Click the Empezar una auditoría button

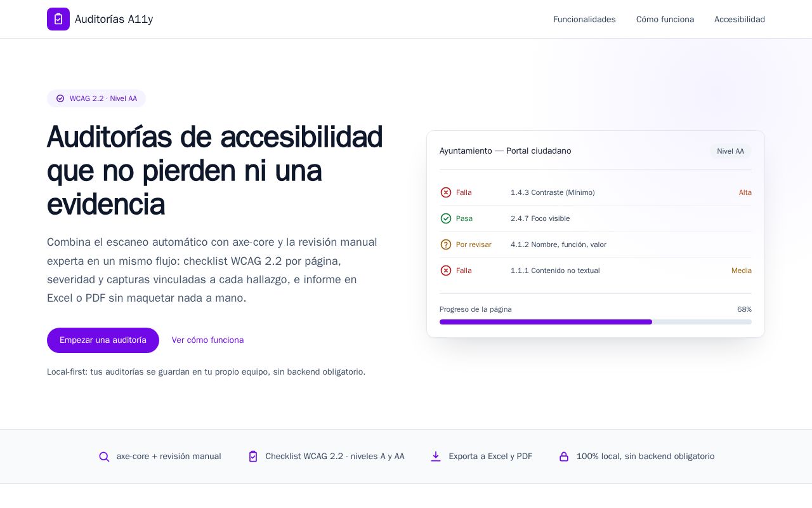(103, 340)
